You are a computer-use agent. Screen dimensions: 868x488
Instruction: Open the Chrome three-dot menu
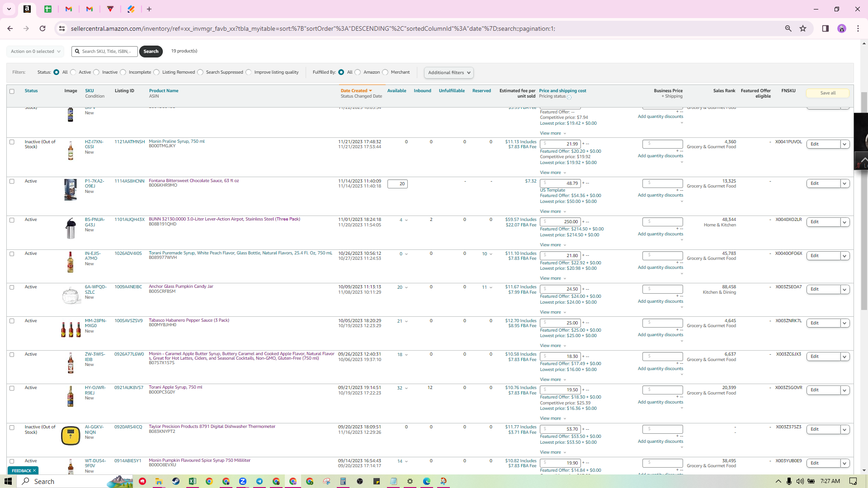click(858, 28)
